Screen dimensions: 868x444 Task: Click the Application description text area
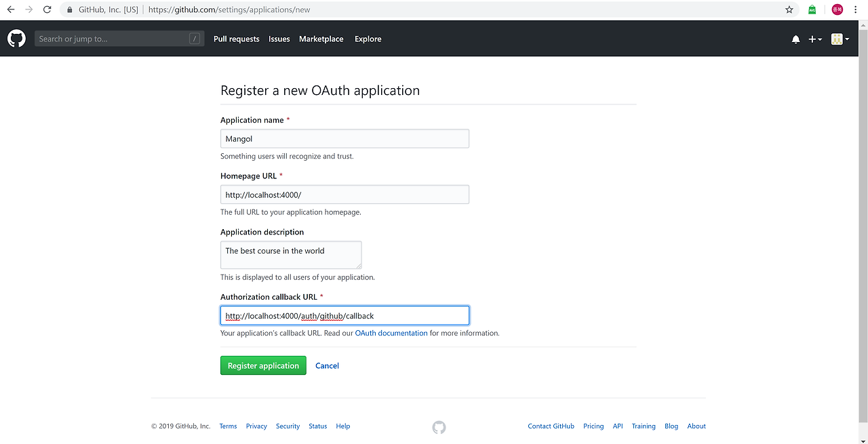click(291, 255)
